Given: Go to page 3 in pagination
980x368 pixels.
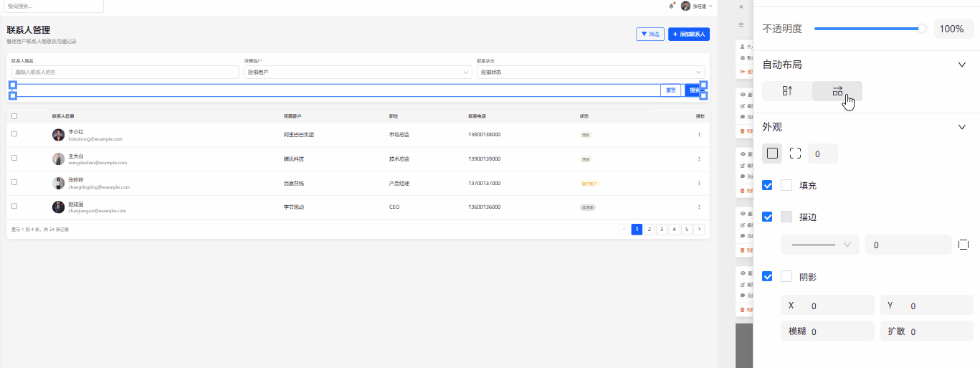Looking at the screenshot, I should click(x=661, y=230).
